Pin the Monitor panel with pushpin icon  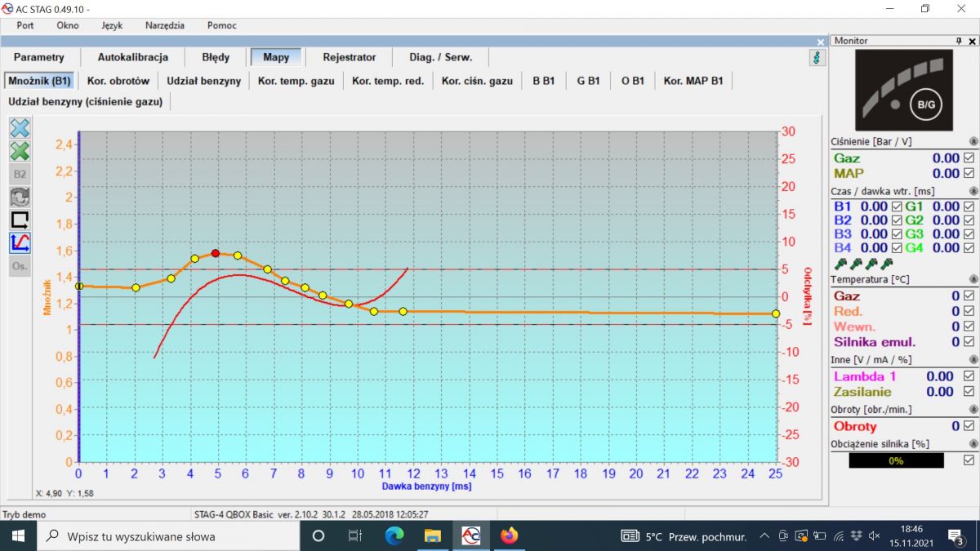tap(960, 41)
